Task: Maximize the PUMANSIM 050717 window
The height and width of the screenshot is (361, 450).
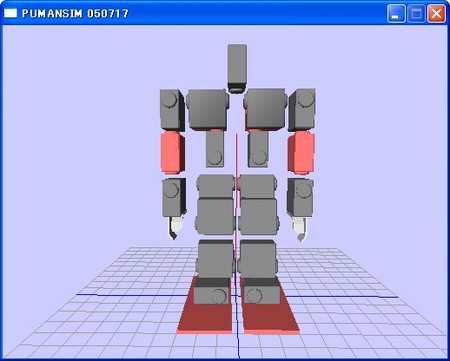Action: (416, 14)
